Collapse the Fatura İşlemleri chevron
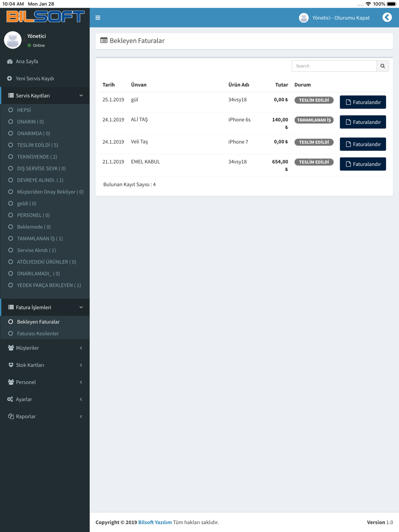The width and height of the screenshot is (399, 532). pyautogui.click(x=81, y=307)
